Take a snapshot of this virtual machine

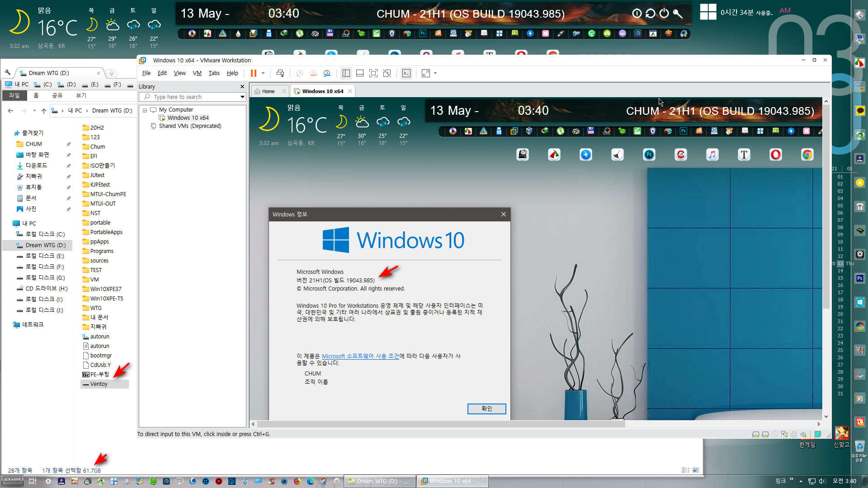(x=299, y=73)
